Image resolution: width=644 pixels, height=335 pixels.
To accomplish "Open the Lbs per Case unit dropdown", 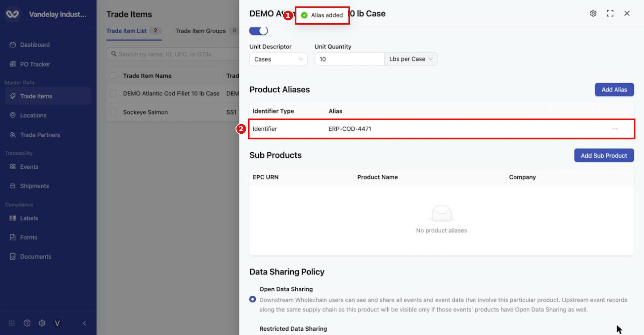I will point(411,59).
